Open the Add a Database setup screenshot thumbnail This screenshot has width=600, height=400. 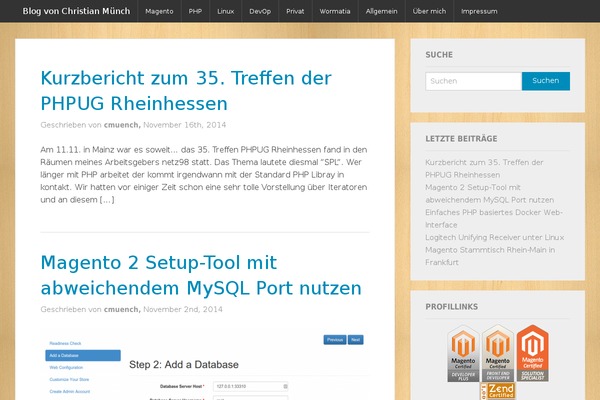coord(205,366)
